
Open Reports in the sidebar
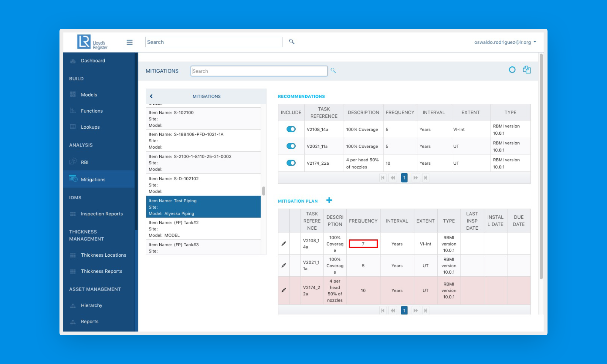pyautogui.click(x=90, y=322)
